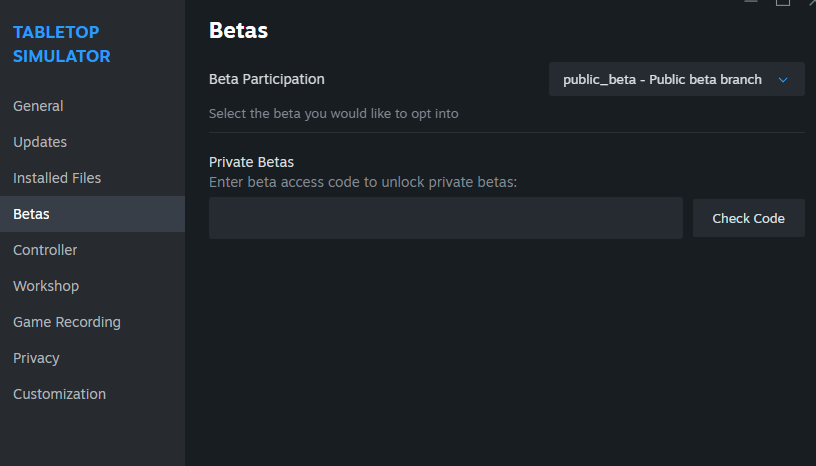
Task: Switch to the Updates section
Action: pyautogui.click(x=40, y=142)
